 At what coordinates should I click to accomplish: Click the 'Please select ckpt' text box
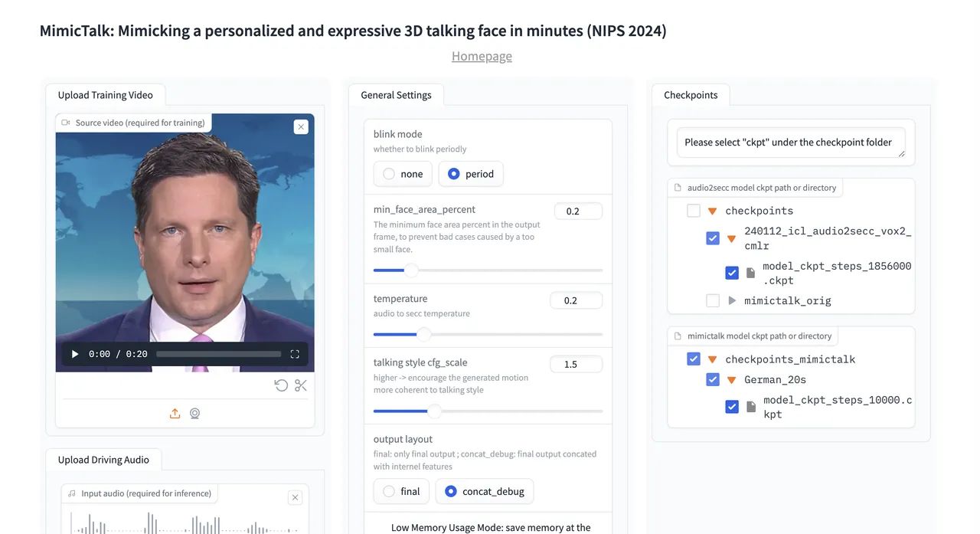(x=791, y=143)
